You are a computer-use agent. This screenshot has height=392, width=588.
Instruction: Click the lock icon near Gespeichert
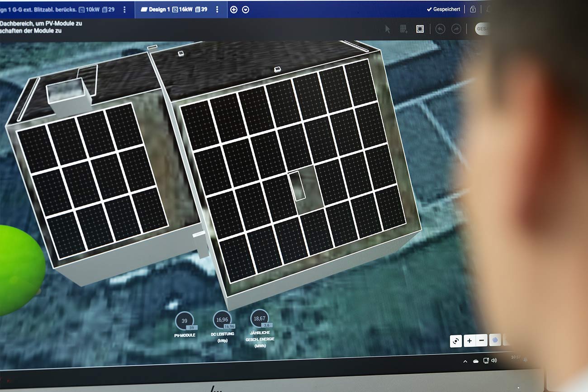point(473,9)
